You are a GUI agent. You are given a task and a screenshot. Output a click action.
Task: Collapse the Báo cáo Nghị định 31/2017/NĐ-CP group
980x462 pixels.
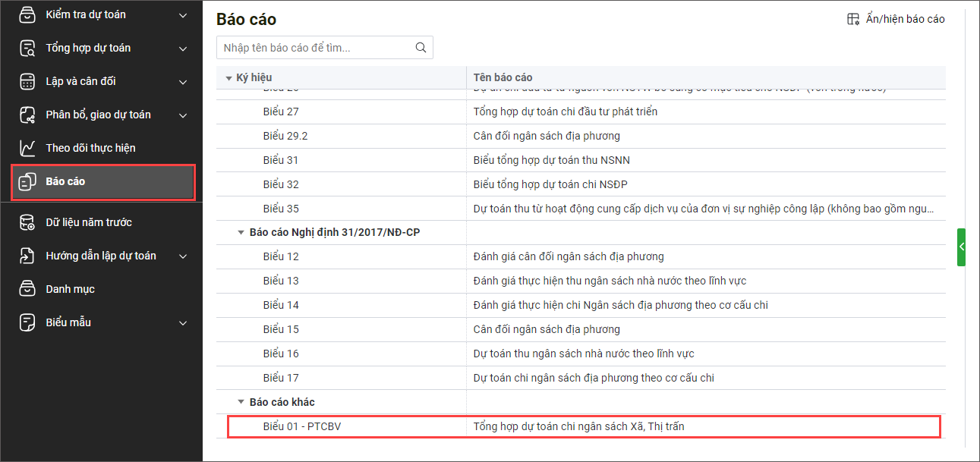(241, 233)
